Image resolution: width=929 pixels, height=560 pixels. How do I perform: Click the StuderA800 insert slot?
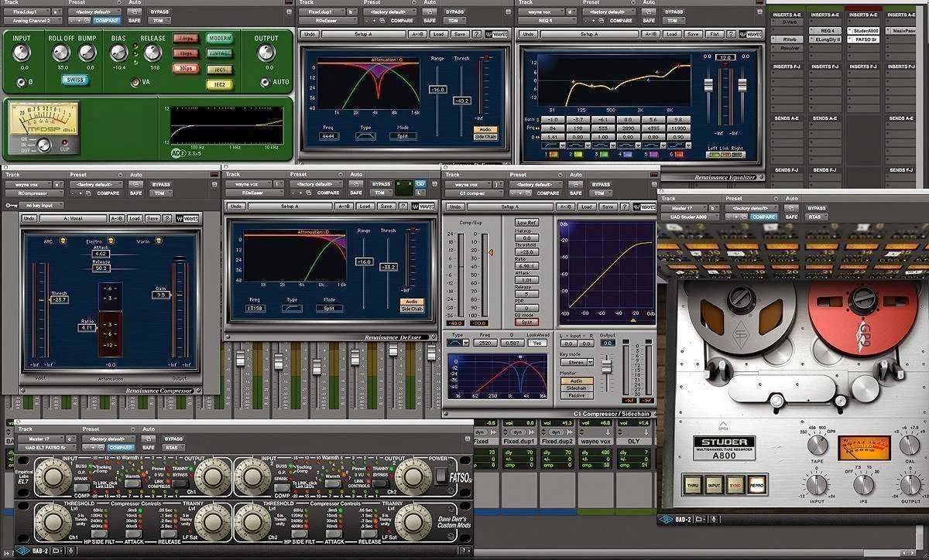pos(863,30)
